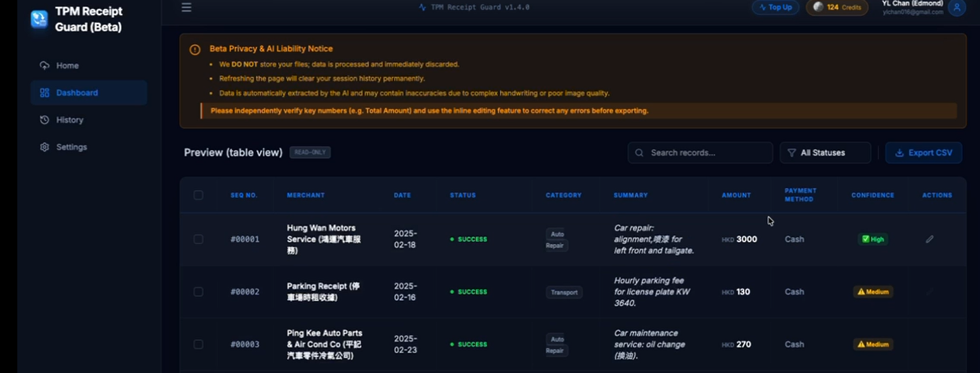Sort by the Date column header
The height and width of the screenshot is (373, 980).
402,195
